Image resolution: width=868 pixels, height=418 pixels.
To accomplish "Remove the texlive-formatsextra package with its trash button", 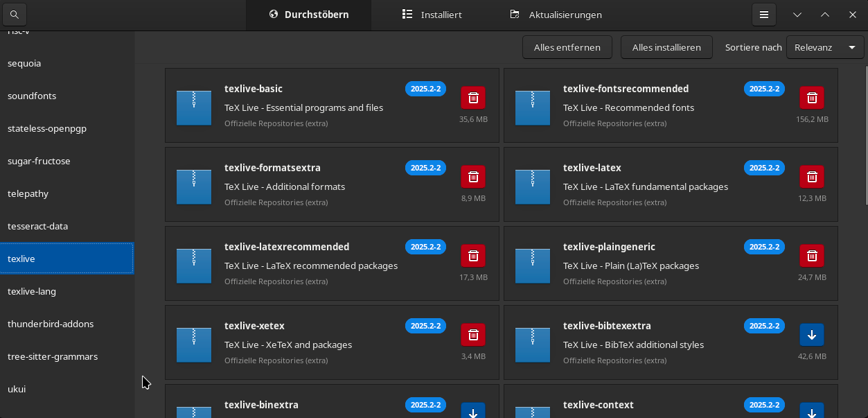I will click(x=473, y=177).
